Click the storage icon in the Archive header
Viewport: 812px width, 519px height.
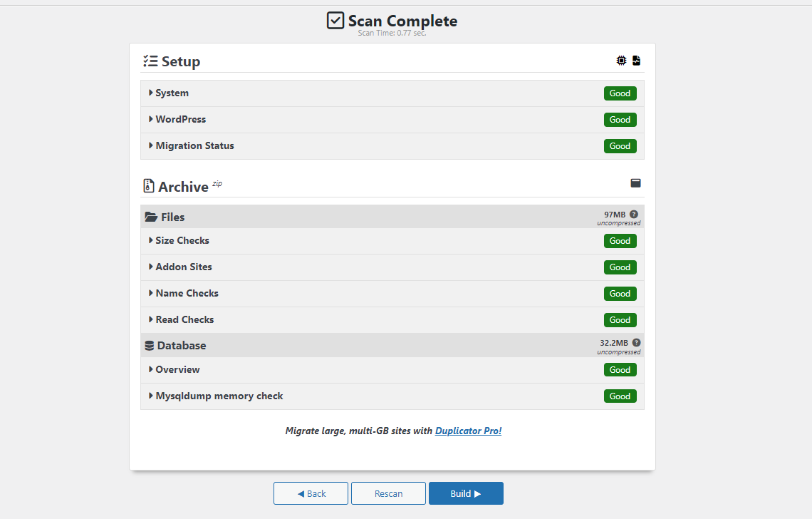pyautogui.click(x=636, y=183)
